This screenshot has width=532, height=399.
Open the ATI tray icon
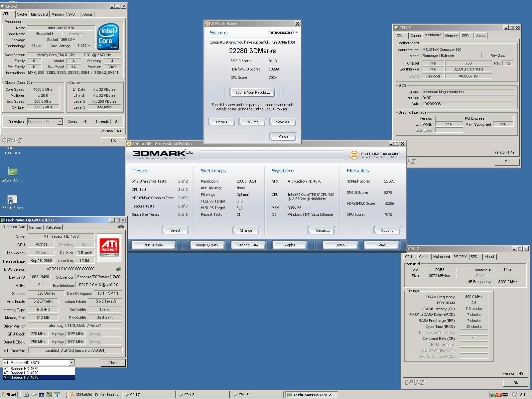click(499, 395)
